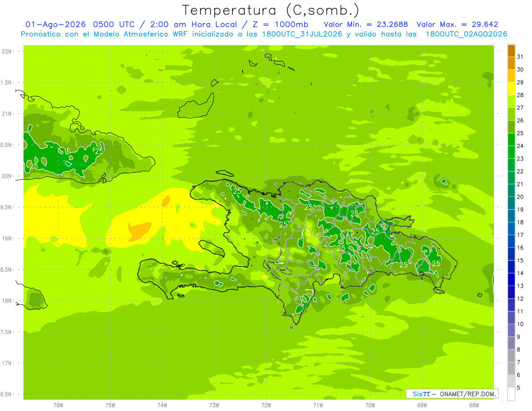Click the blue legend band between 16 and 17
Viewport: 532px width, 411px height.
tap(511, 242)
